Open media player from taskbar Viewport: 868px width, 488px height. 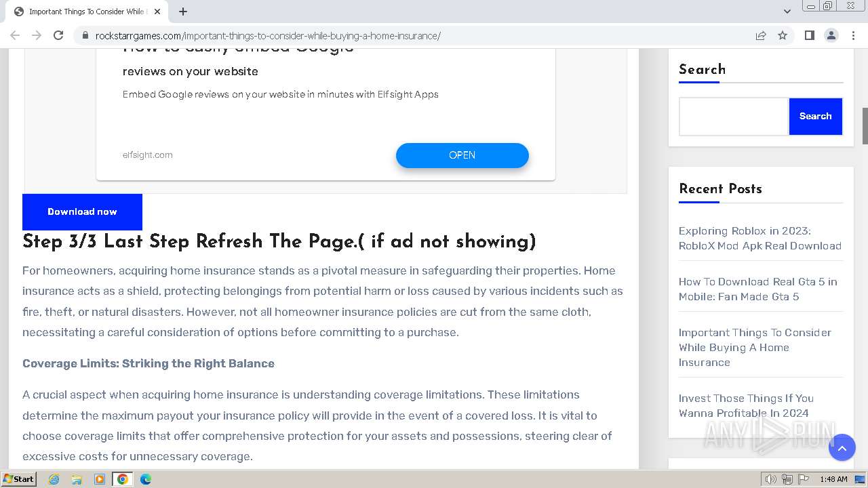tap(100, 479)
